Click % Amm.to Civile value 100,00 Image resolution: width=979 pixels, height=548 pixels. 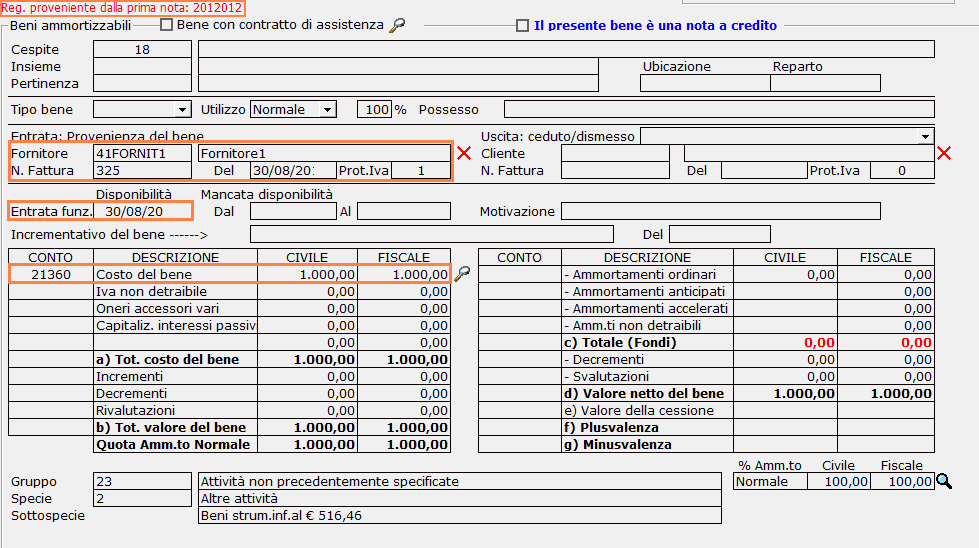click(839, 481)
